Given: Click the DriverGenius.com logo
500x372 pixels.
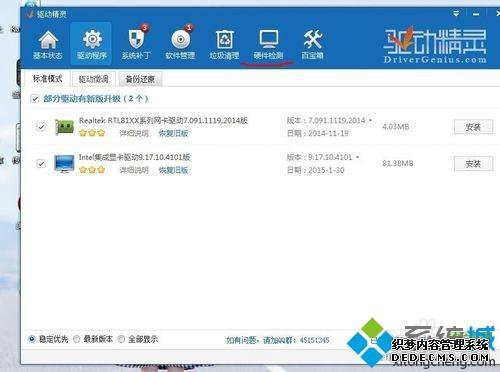Looking at the screenshot, I should coord(435,46).
